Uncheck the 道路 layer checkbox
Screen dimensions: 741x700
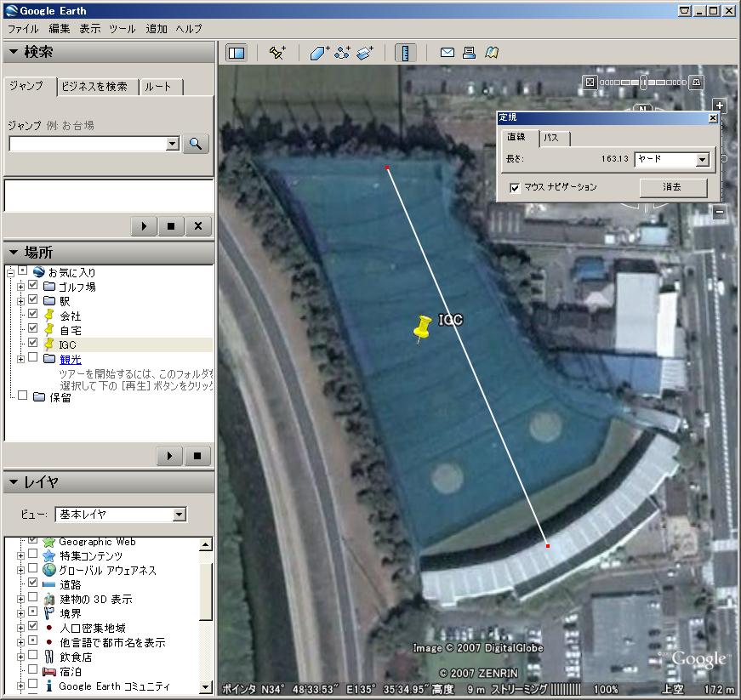[x=32, y=583]
